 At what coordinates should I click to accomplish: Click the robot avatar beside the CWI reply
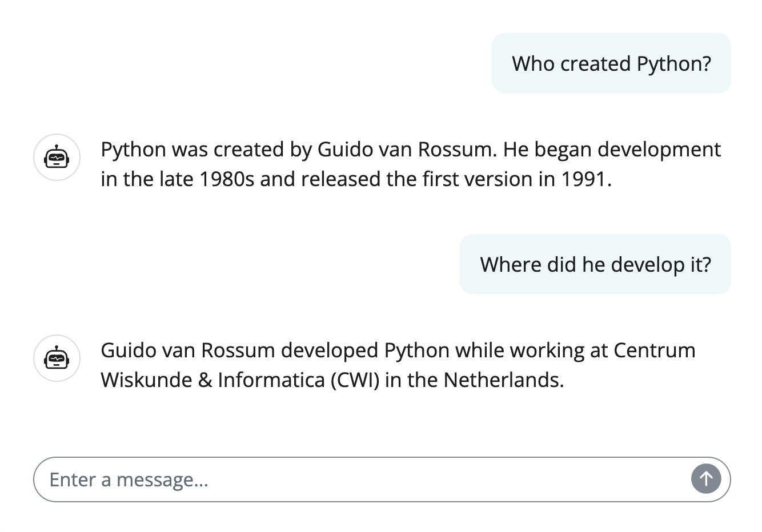(x=57, y=358)
